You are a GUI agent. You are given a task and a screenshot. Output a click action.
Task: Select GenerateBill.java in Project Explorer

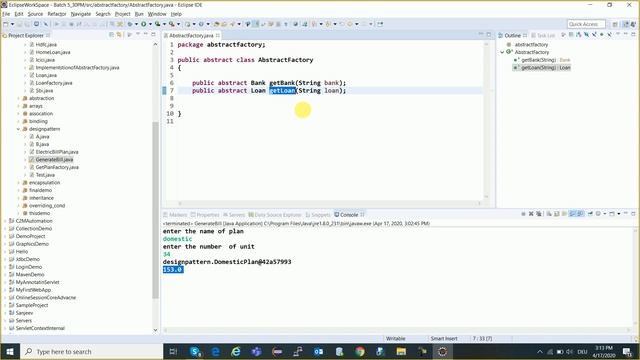click(x=54, y=160)
